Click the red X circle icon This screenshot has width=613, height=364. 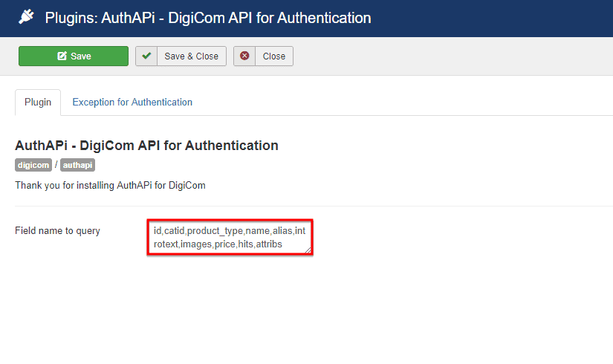pos(244,56)
